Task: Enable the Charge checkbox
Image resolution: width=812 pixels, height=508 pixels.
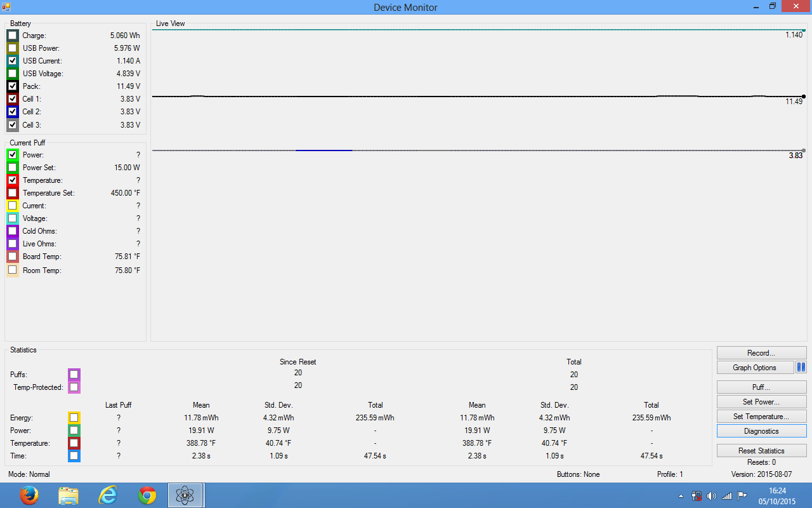Action: (12, 36)
